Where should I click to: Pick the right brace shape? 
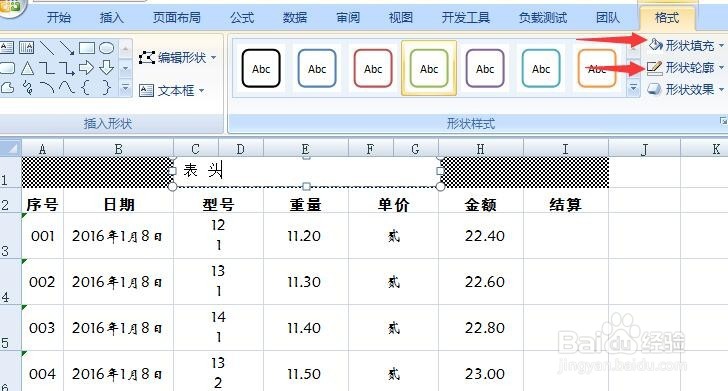106,87
